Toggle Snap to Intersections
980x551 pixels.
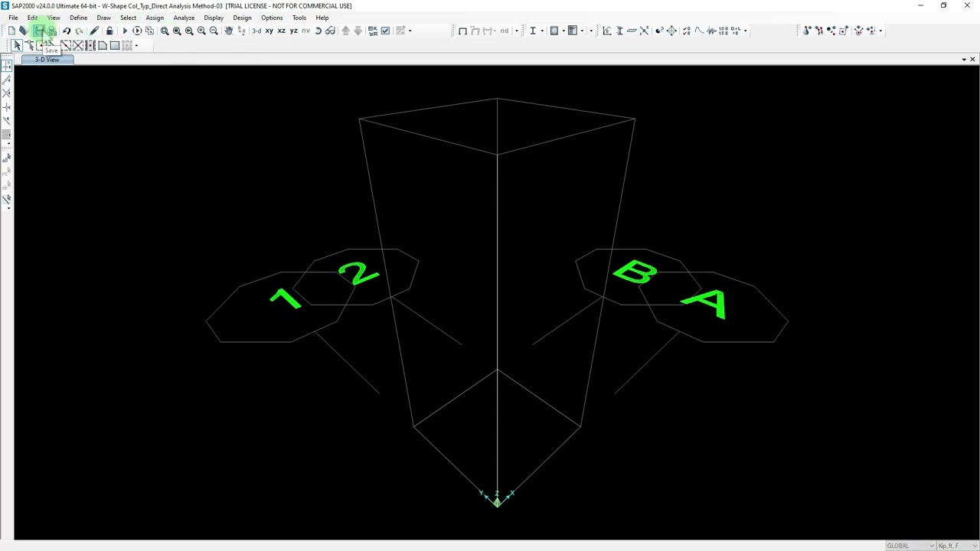coord(7,93)
